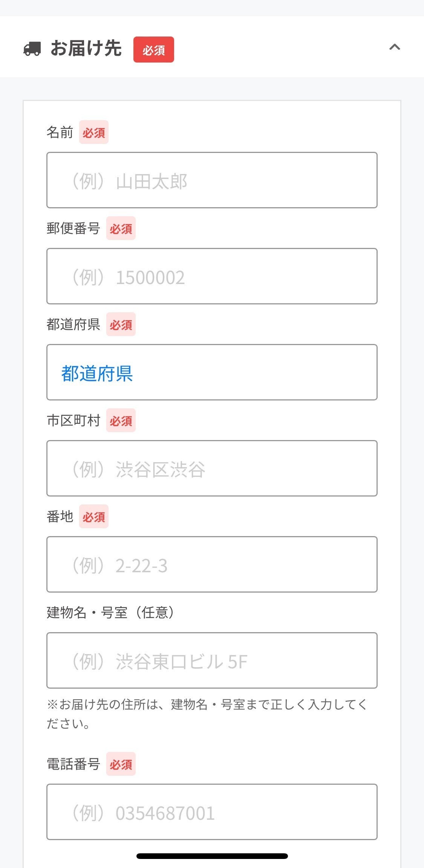The width and height of the screenshot is (424, 868).
Task: Tap the 市区町村 field label
Action: (73, 420)
